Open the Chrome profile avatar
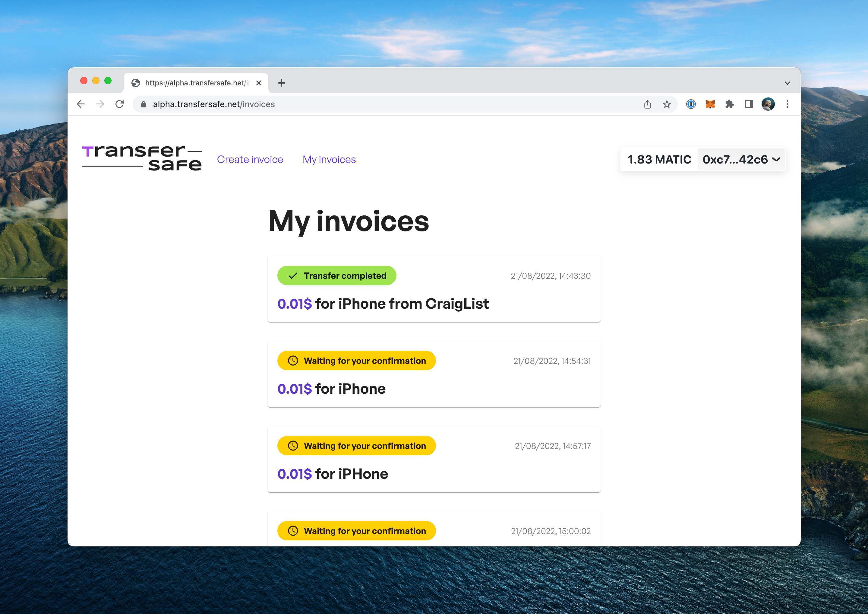 coord(768,104)
